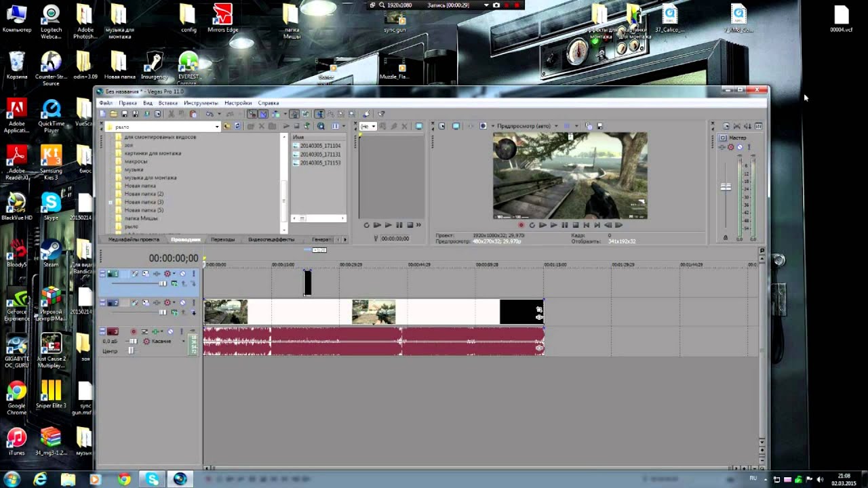
Task: Mute the Master bus
Action: 740,146
